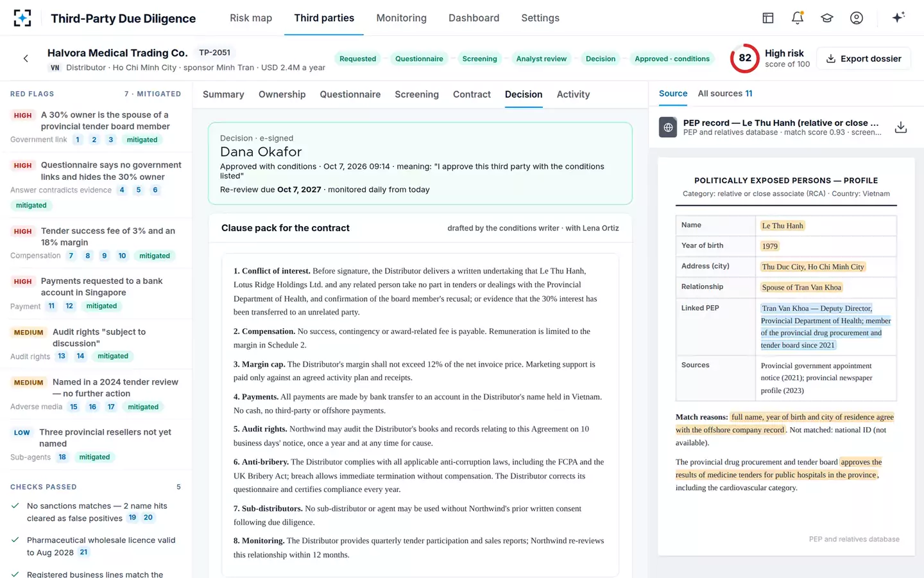Image resolution: width=924 pixels, height=578 pixels.
Task: Export the dossier
Action: click(864, 58)
